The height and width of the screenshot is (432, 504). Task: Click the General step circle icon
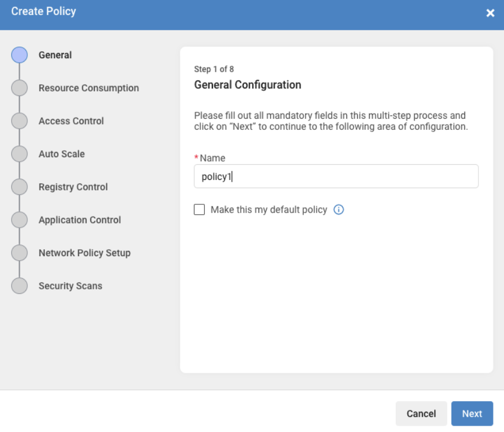coord(19,55)
